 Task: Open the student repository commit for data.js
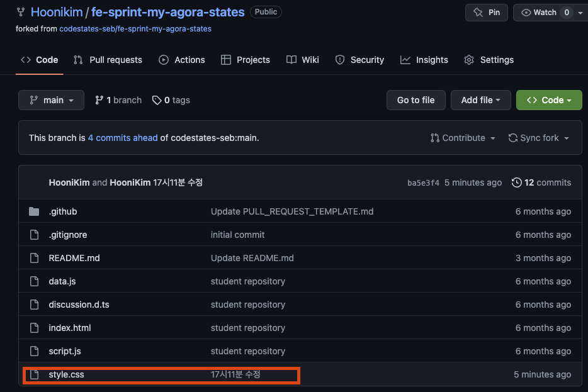click(x=248, y=281)
